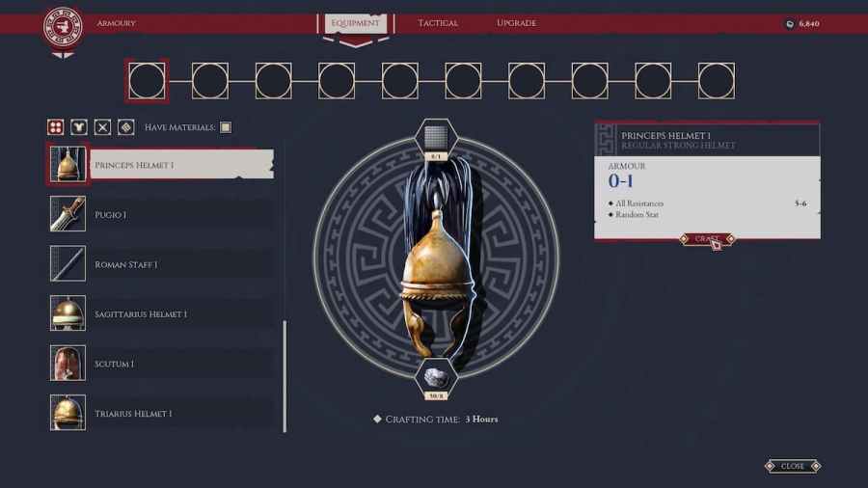The width and height of the screenshot is (868, 488).
Task: Toggle the Have Materials checkbox
Action: (226, 127)
